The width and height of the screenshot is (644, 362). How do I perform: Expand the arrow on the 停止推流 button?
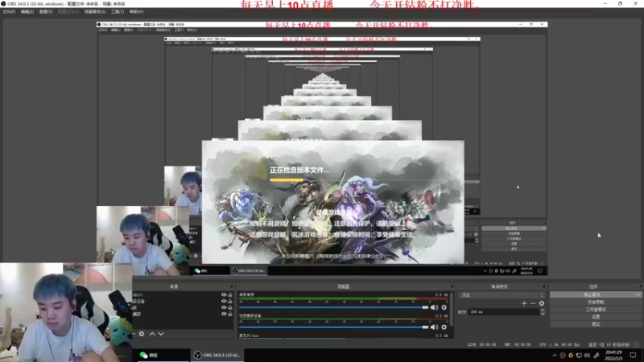tap(638, 294)
